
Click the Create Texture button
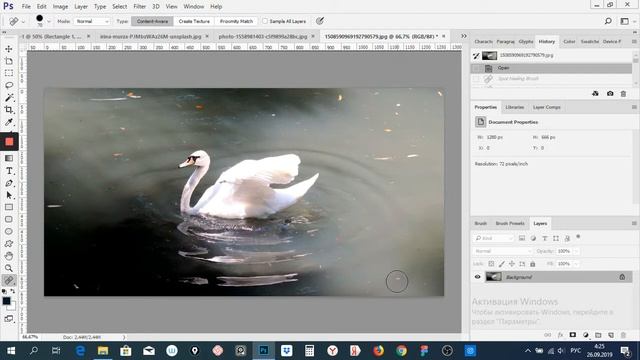[x=194, y=21]
